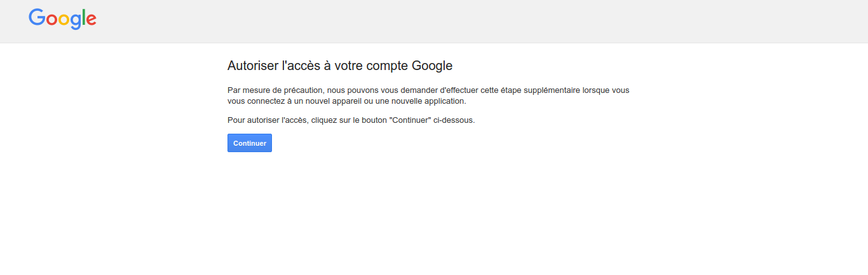Click the blue capital G in the logo
Screen dimensions: 868x275
coord(37,18)
